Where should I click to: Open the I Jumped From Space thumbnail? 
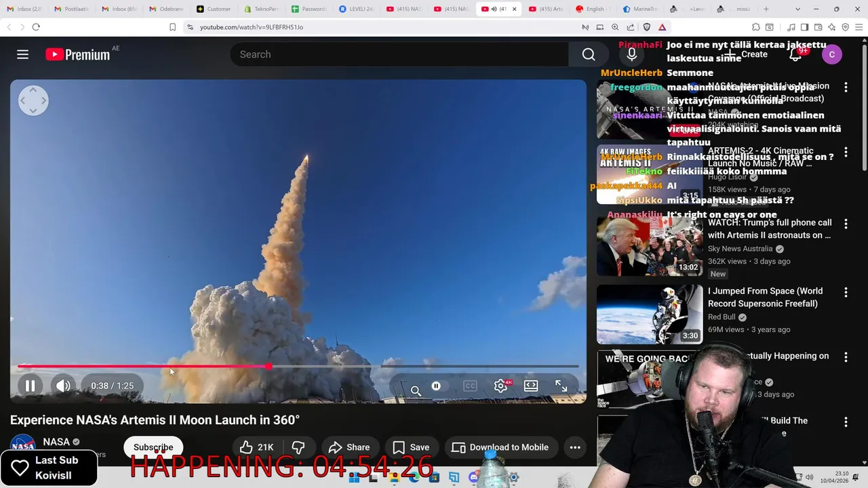(650, 314)
